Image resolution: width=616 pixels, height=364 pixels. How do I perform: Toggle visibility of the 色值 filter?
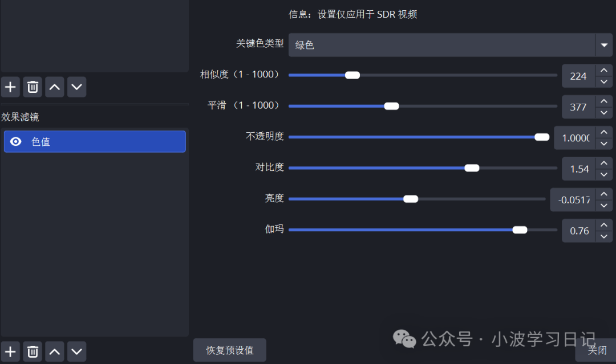coord(16,141)
